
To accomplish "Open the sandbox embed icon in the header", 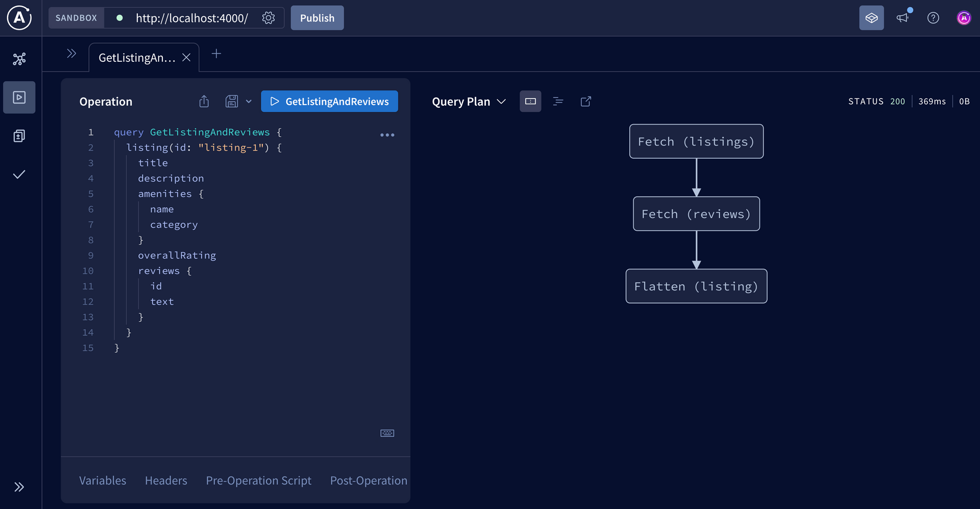I will [871, 17].
